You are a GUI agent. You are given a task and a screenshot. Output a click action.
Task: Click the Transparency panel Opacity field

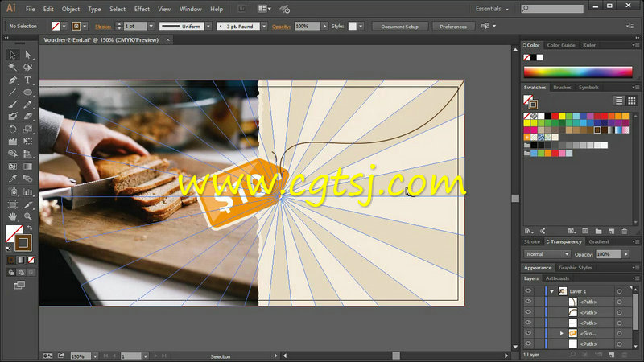pyautogui.click(x=609, y=254)
